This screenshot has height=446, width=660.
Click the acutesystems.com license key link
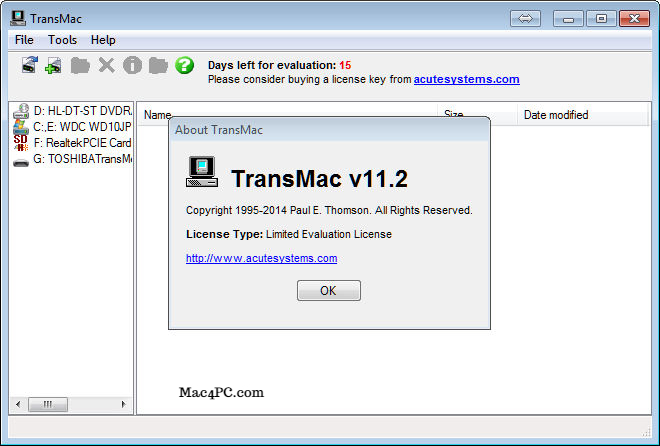coord(467,79)
